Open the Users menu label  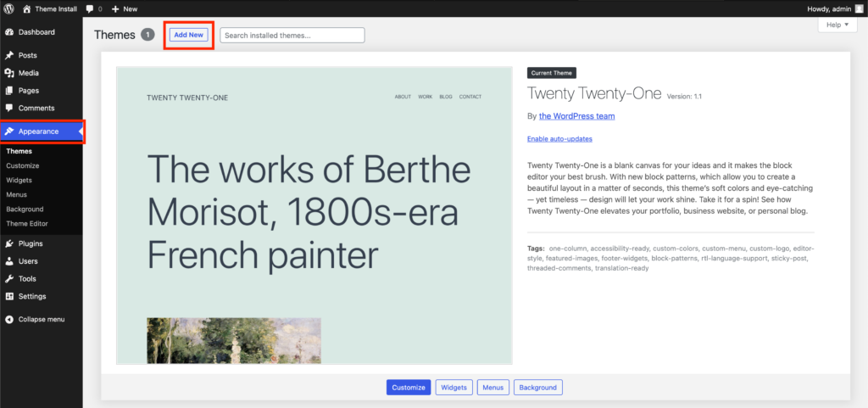coord(28,261)
